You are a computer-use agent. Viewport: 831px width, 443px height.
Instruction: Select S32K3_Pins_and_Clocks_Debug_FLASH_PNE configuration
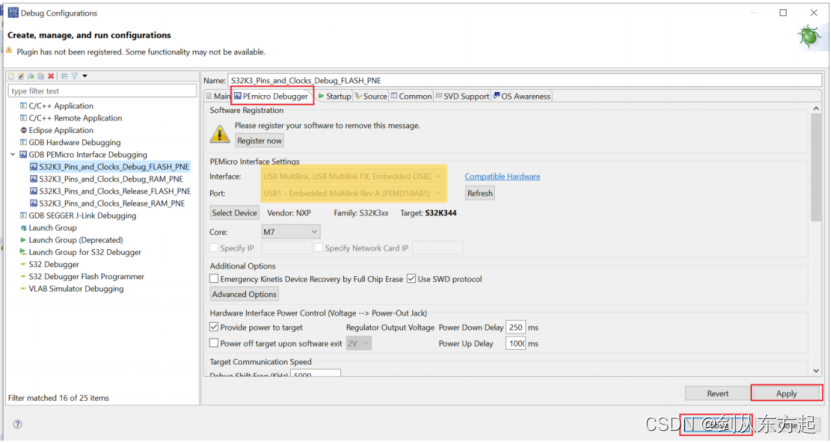click(114, 167)
